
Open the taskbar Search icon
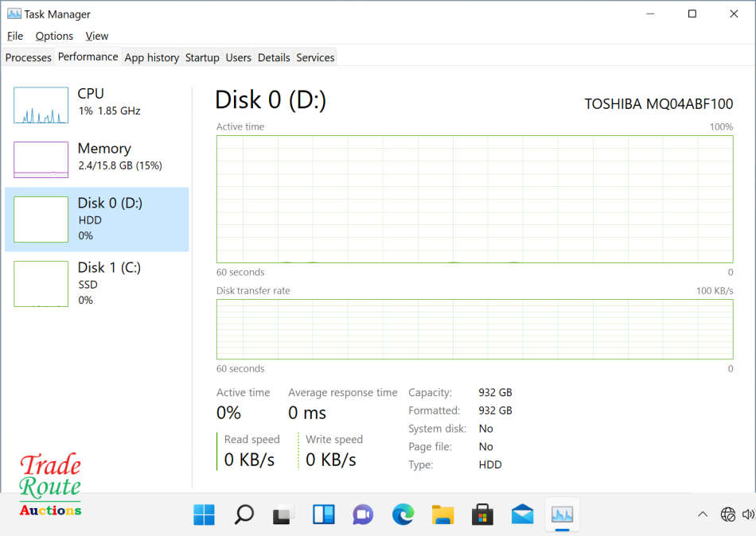pos(244,515)
